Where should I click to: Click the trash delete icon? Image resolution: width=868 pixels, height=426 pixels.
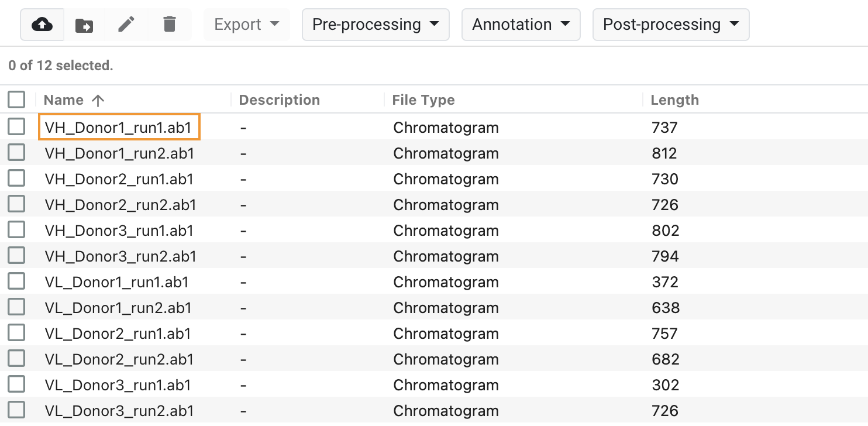pos(169,25)
